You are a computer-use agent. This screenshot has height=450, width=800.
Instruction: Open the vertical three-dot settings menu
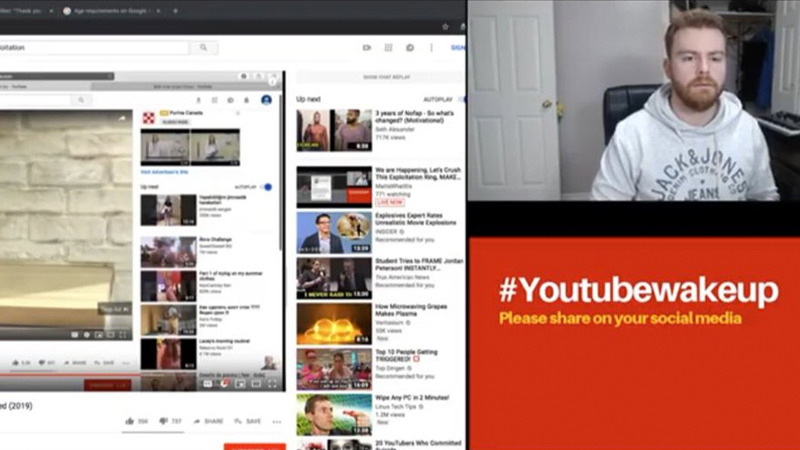[431, 47]
